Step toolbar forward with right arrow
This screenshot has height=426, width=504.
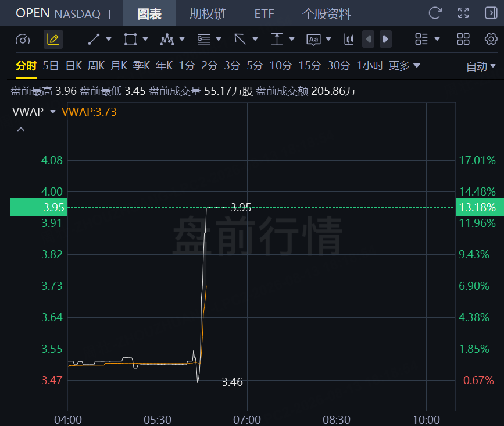385,39
